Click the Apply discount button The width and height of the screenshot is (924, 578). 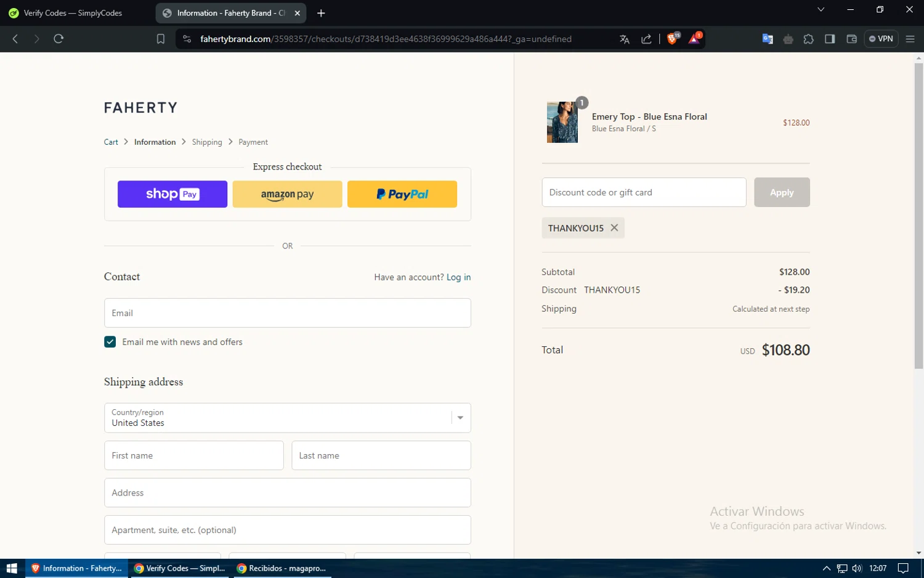(782, 192)
